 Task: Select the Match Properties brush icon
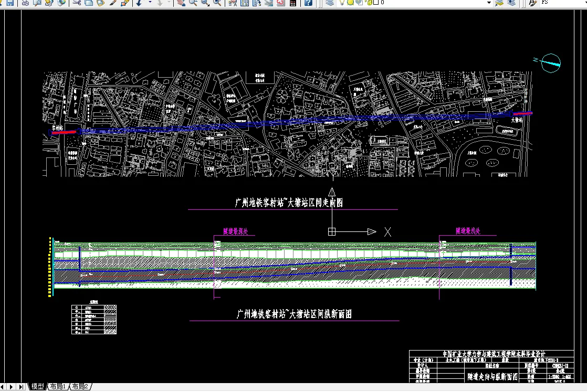click(113, 3)
